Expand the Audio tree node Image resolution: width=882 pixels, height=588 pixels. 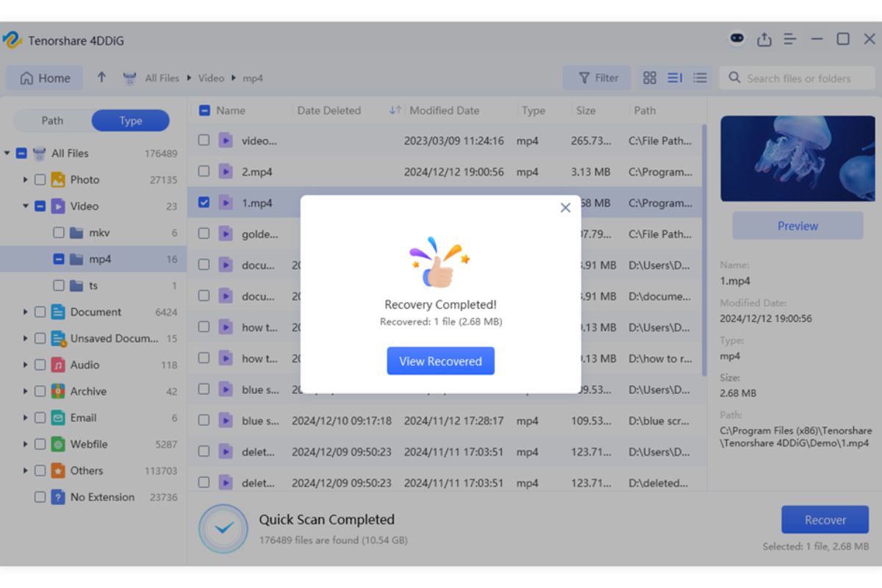coord(25,365)
